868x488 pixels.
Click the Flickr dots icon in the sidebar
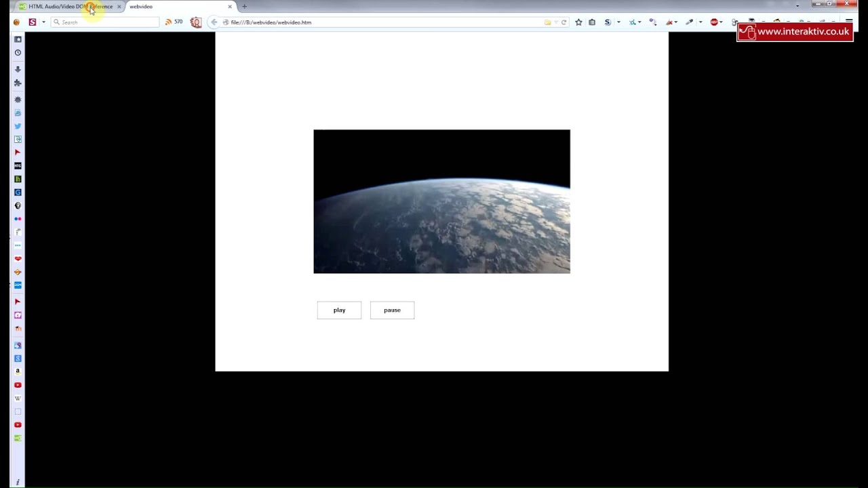coord(18,219)
